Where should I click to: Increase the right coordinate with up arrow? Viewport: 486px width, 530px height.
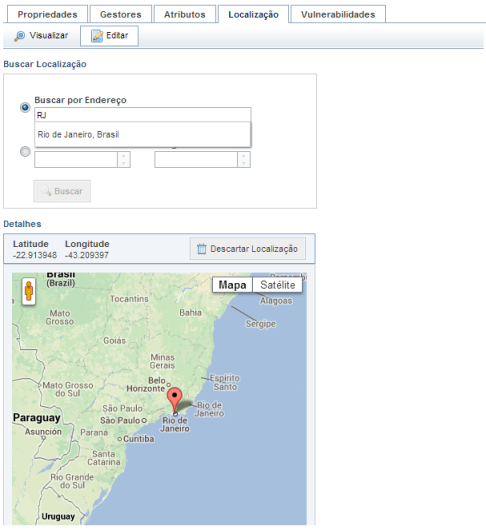coord(244,156)
